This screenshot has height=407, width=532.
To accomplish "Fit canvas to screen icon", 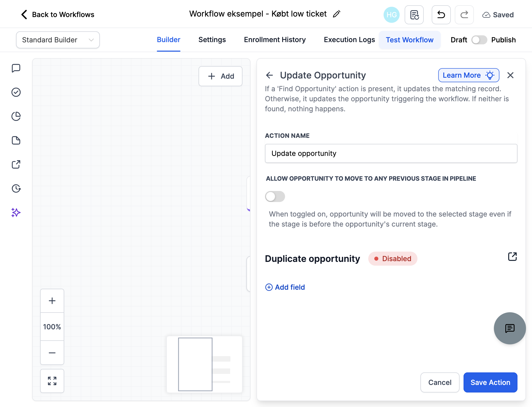I will pyautogui.click(x=52, y=381).
